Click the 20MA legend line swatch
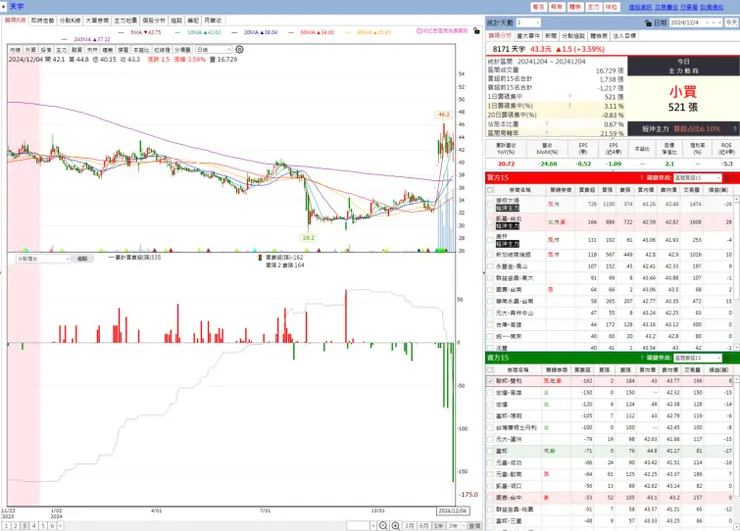 [235, 32]
